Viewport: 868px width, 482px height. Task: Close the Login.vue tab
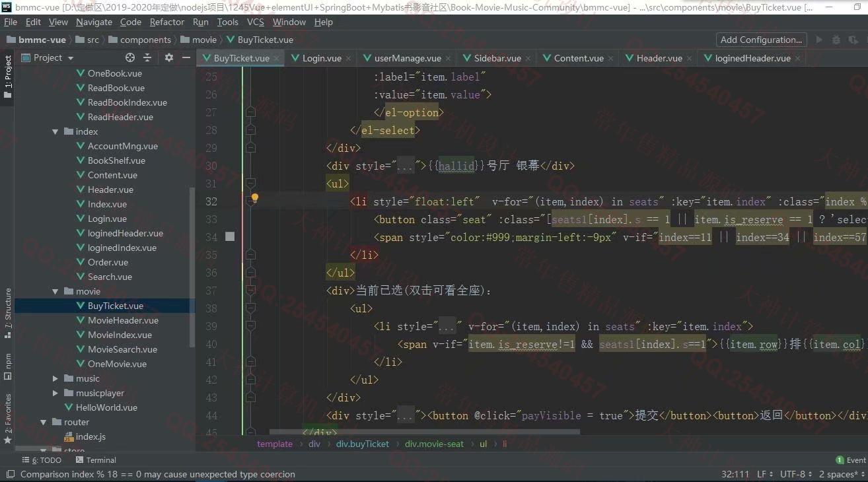(x=349, y=58)
